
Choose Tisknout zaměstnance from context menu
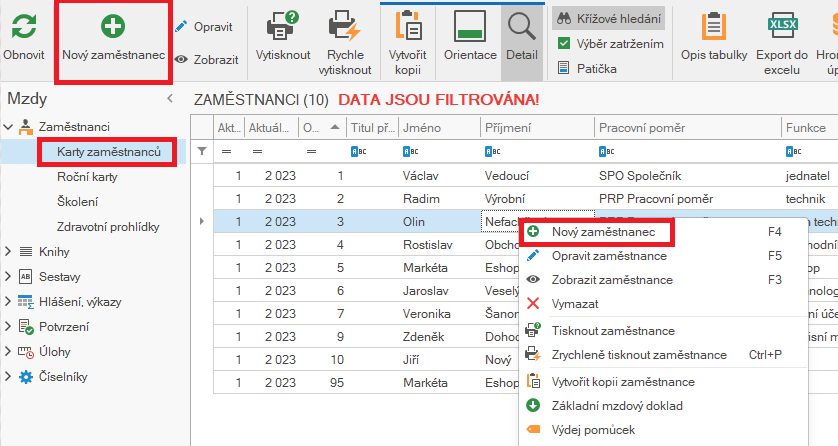pyautogui.click(x=663, y=331)
